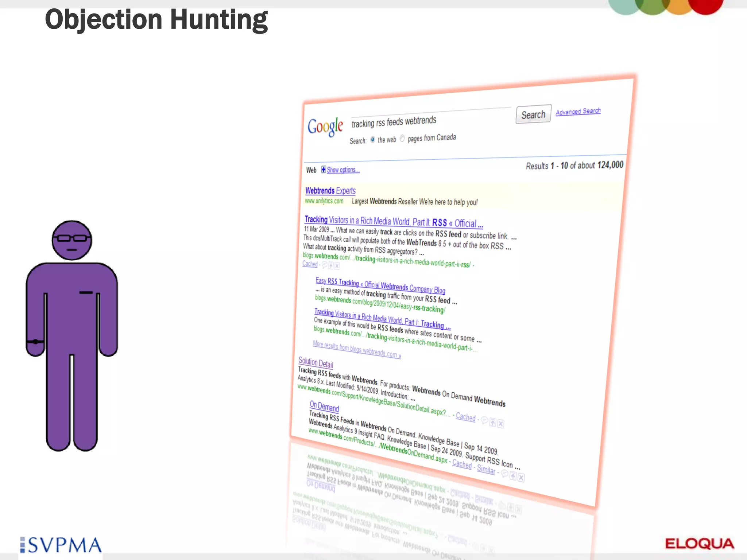
Task: Click the 'Objection Hunting' slide title
Action: coord(156,20)
